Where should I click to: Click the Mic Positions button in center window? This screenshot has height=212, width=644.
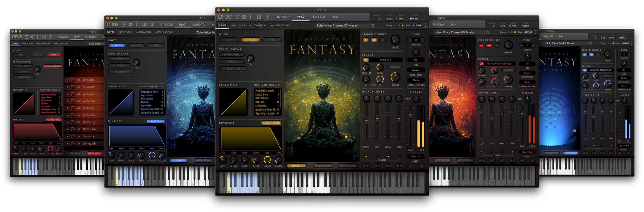[x=348, y=166]
